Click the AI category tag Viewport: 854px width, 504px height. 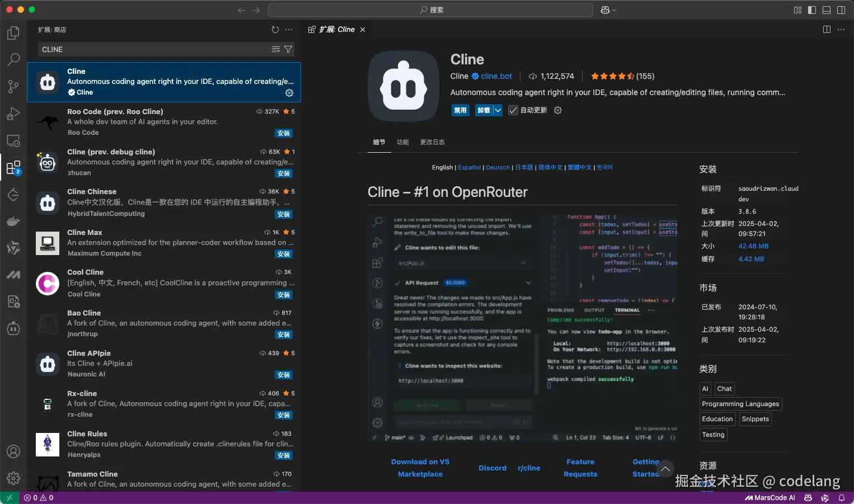coord(705,389)
